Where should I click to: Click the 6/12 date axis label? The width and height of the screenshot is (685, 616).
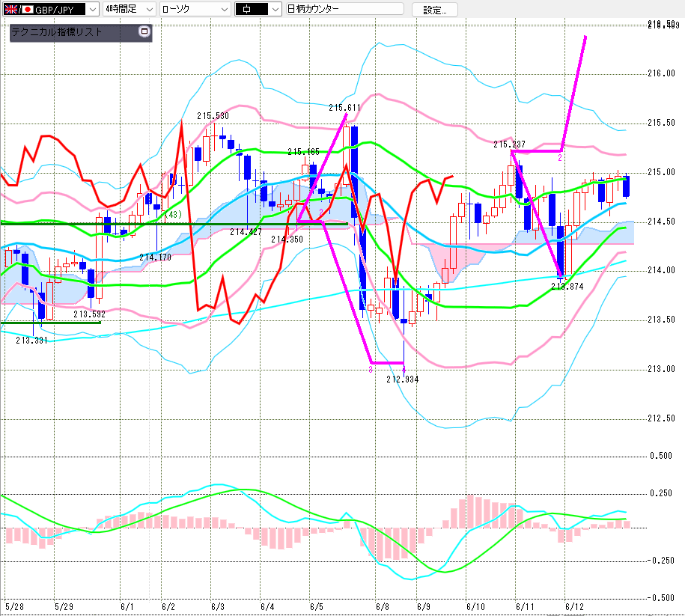pyautogui.click(x=574, y=607)
